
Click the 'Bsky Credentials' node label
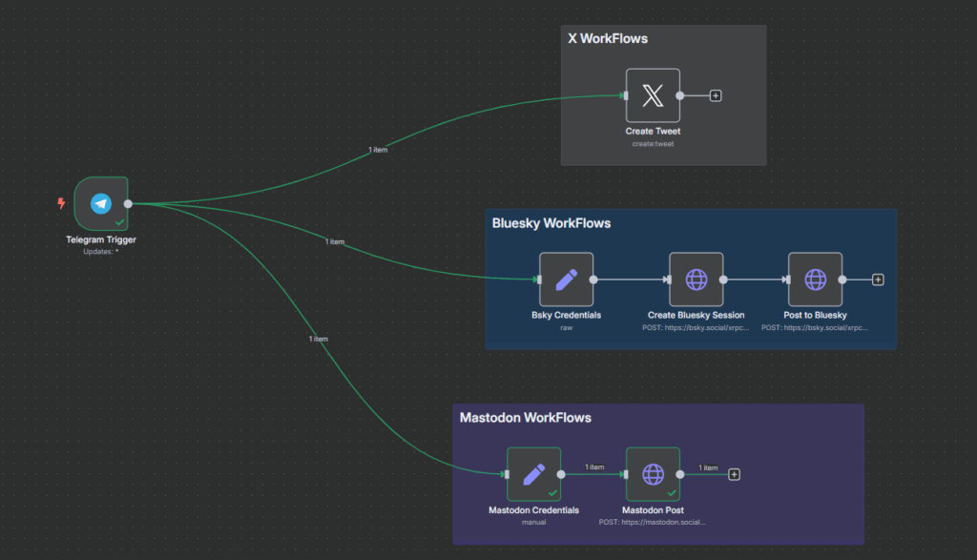coord(567,315)
